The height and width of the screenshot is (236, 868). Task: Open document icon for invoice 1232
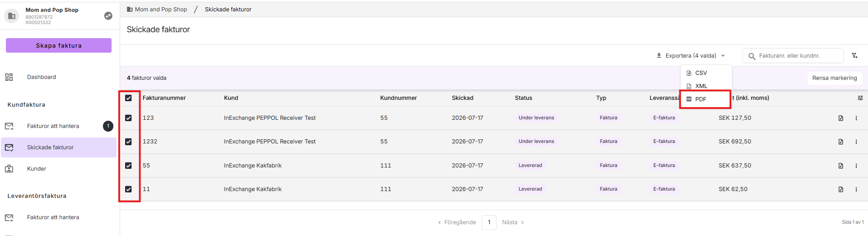tap(841, 142)
